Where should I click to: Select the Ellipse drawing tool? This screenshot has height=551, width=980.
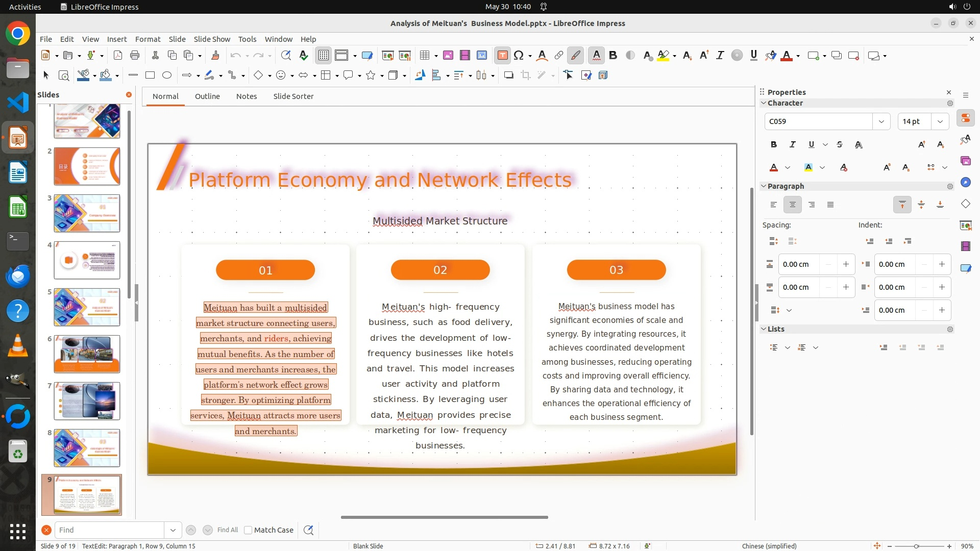(167, 76)
